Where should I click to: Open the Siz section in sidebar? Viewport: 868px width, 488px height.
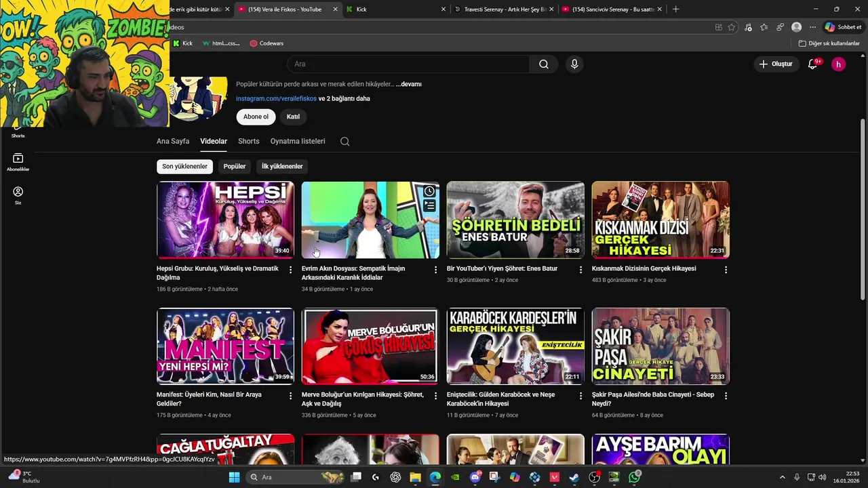(x=18, y=196)
